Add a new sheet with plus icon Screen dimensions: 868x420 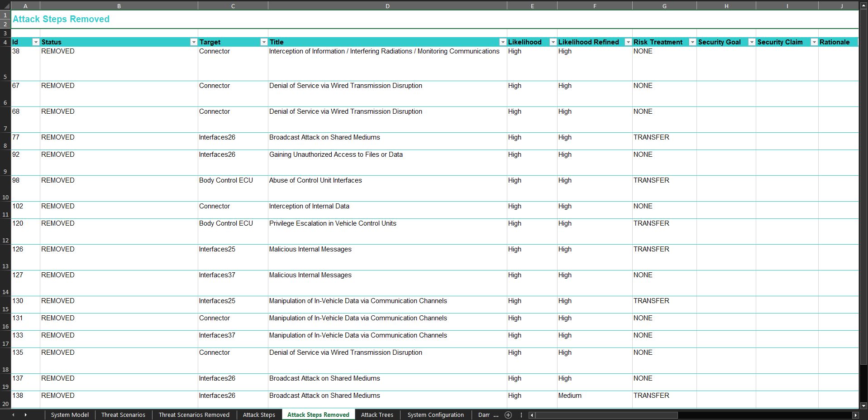[x=508, y=415]
